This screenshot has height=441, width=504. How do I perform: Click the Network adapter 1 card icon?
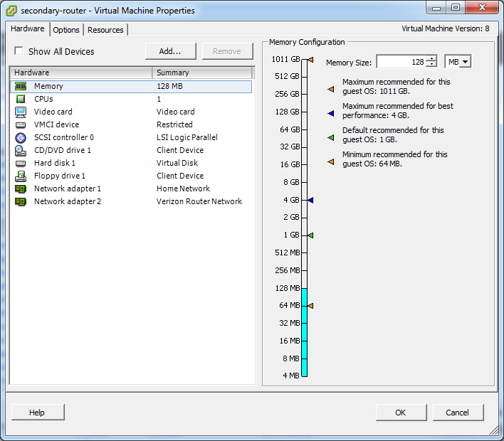(x=21, y=189)
